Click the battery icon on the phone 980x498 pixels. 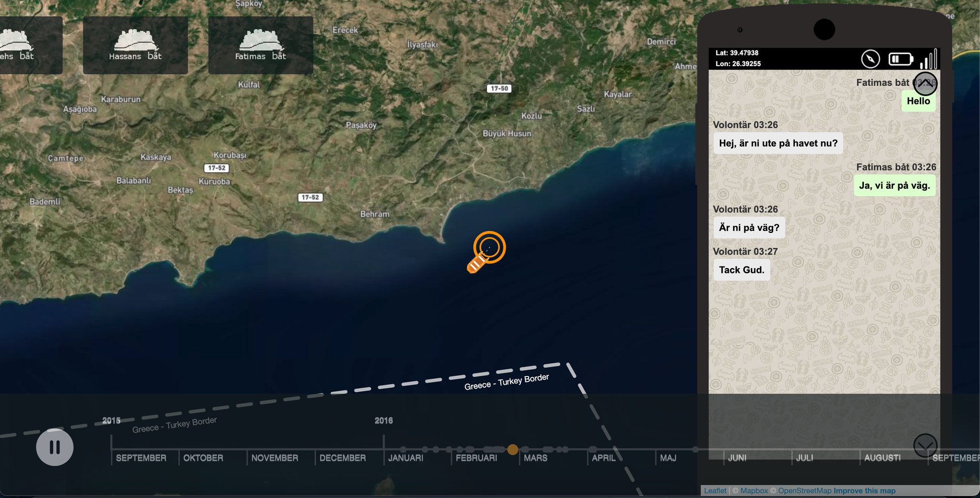pyautogui.click(x=901, y=59)
